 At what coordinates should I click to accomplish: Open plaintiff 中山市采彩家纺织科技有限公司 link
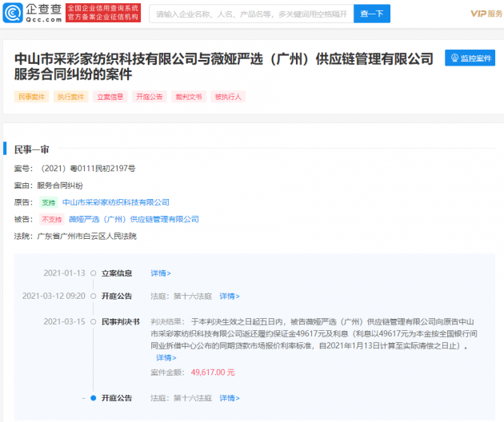(116, 202)
